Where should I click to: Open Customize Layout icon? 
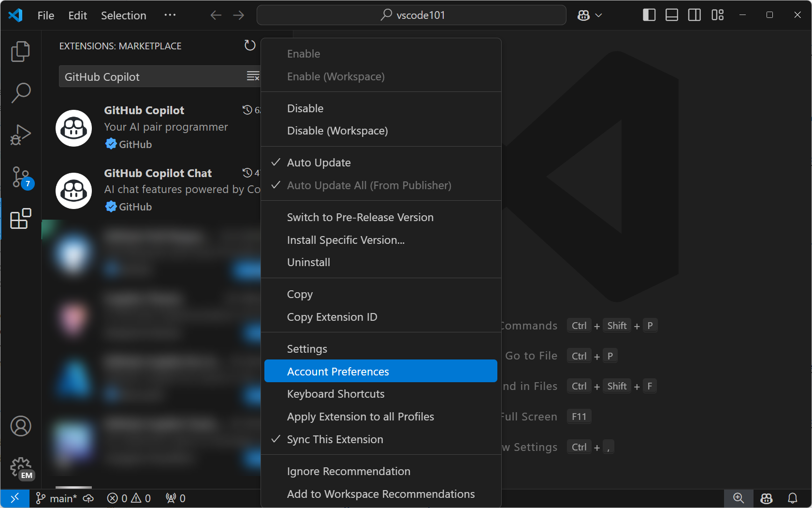[718, 15]
